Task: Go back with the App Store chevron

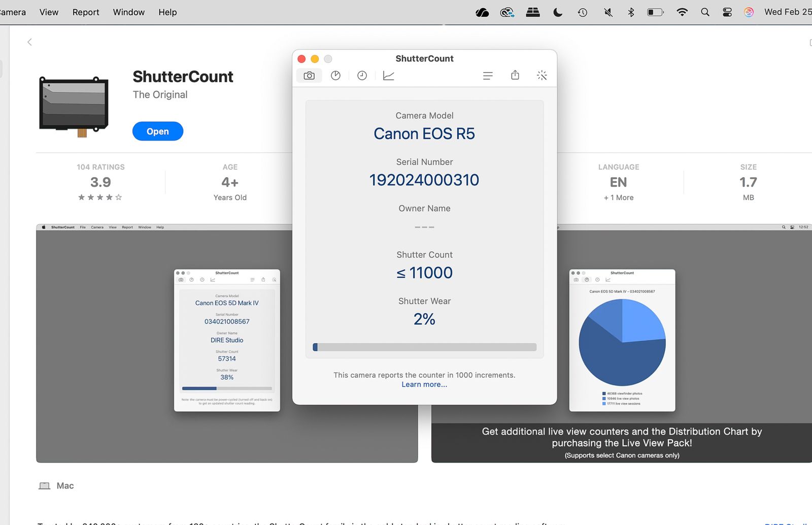Action: (x=29, y=42)
